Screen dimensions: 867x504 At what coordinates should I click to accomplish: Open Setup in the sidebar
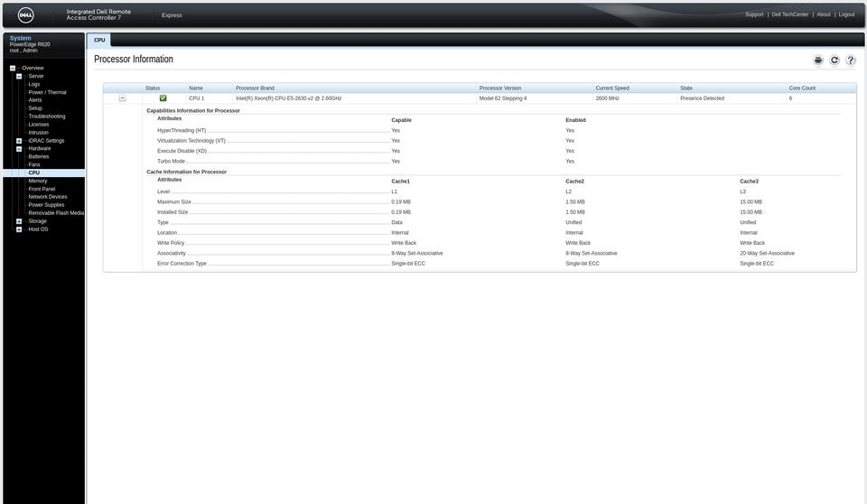pos(35,108)
